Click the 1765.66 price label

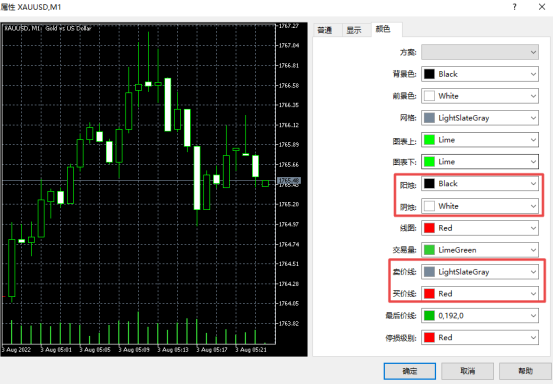289,165
